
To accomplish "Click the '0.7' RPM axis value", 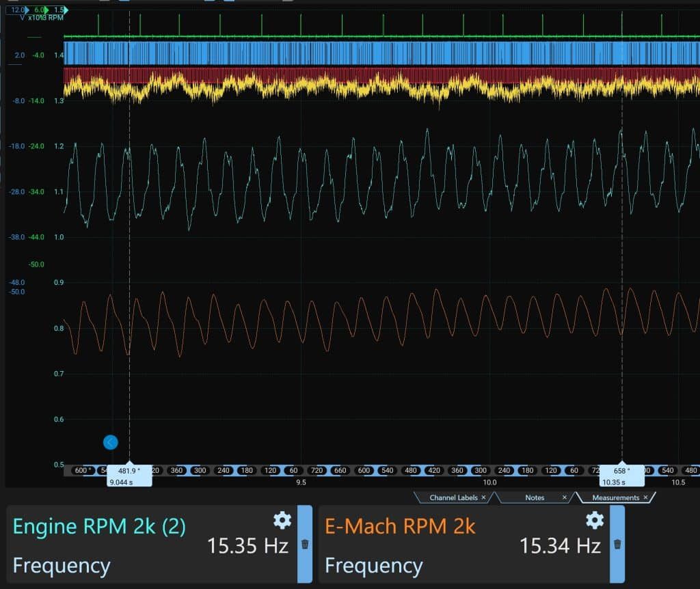I will [x=59, y=374].
